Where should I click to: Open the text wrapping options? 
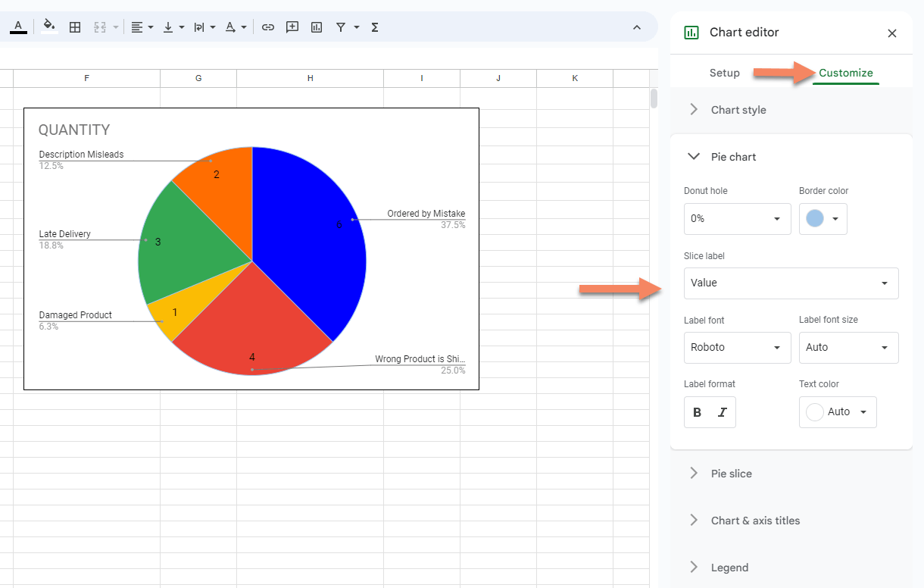pyautogui.click(x=200, y=27)
